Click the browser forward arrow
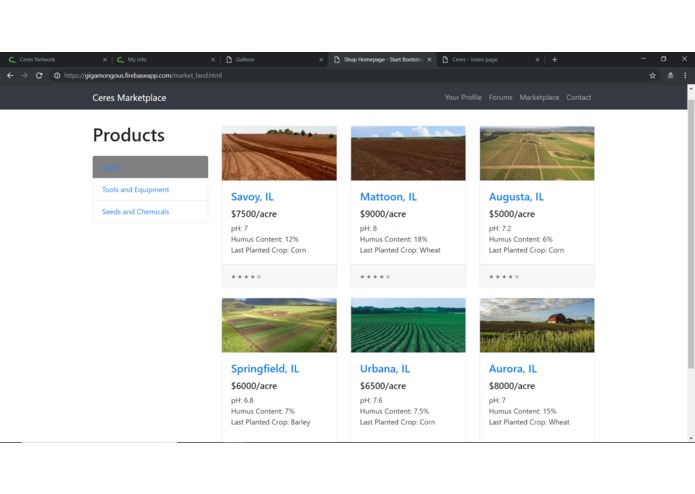 24,76
